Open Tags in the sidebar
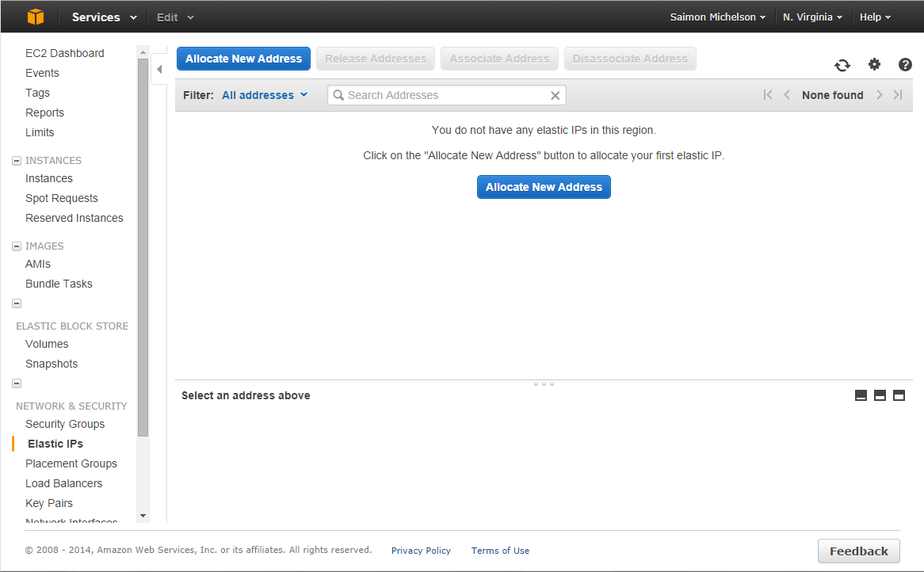924x572 pixels. pyautogui.click(x=38, y=93)
